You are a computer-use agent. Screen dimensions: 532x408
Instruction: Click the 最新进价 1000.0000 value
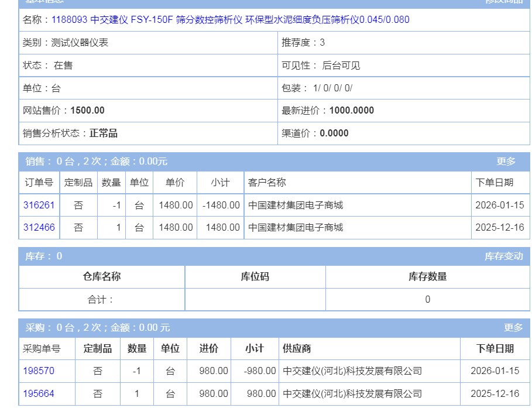351,111
